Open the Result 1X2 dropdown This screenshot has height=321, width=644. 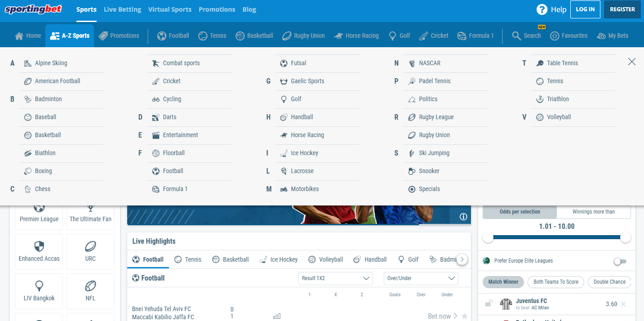click(335, 278)
